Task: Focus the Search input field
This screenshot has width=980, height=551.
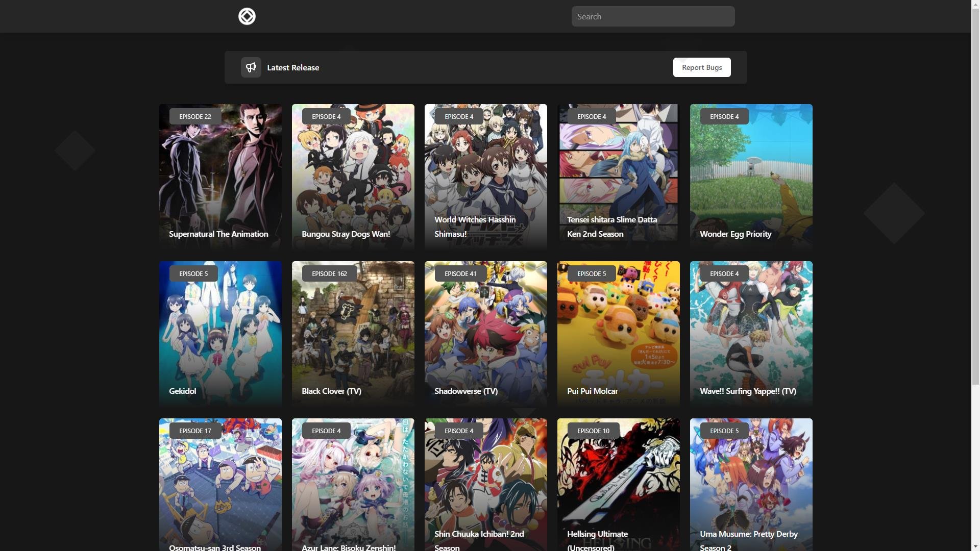Action: 653,16
